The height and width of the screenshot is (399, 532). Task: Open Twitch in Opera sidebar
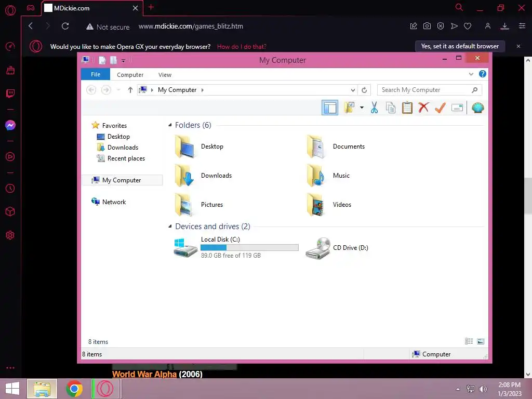(10, 94)
